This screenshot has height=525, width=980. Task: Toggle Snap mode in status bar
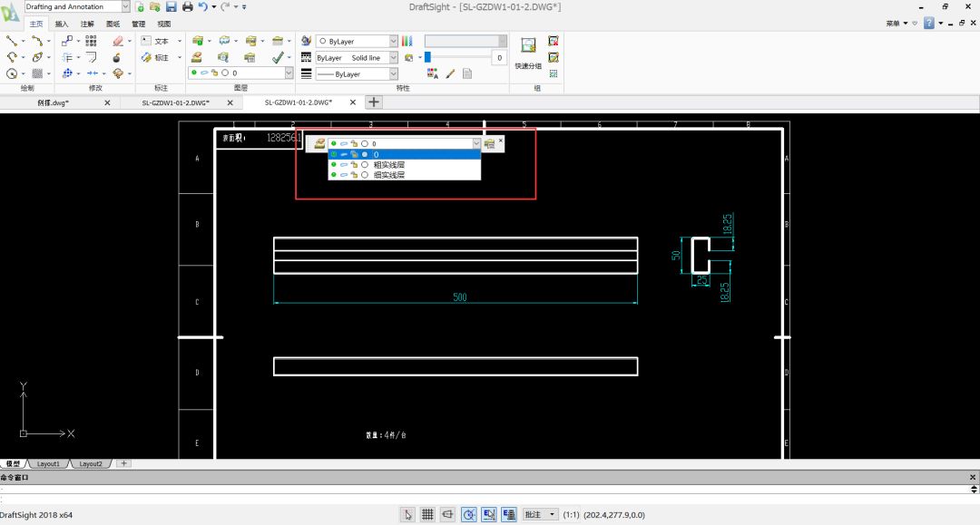point(407,514)
